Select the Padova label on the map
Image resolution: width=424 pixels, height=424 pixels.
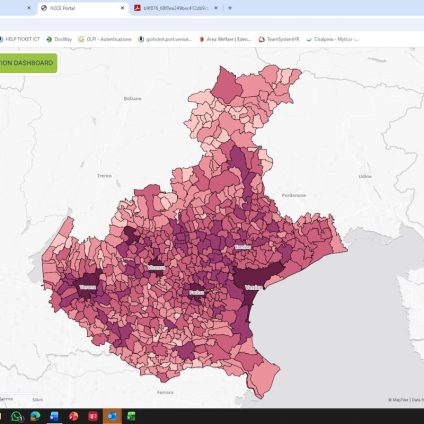click(196, 292)
